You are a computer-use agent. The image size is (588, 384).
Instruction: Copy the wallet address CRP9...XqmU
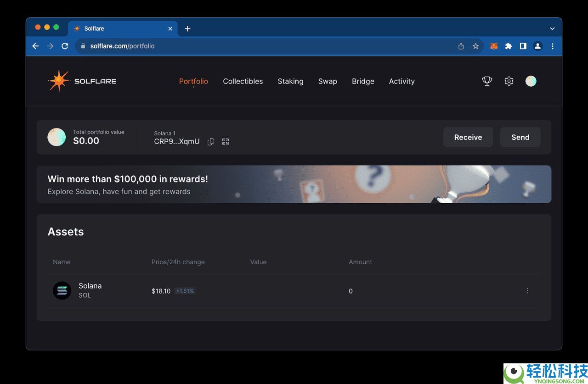tap(211, 142)
